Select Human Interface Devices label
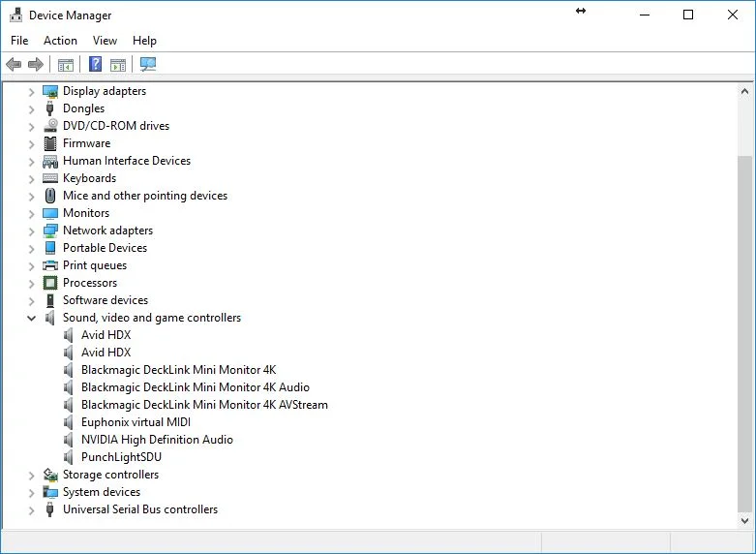756x554 pixels. [x=127, y=161]
